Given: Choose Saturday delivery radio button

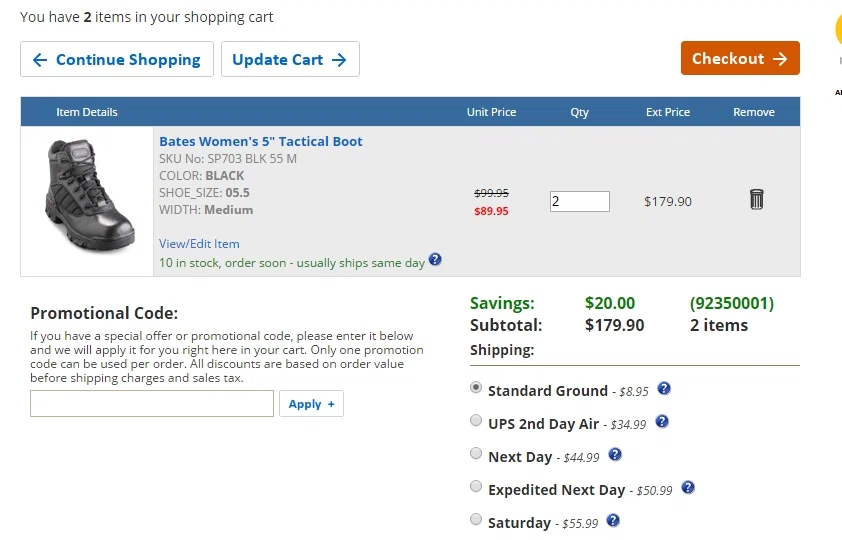Looking at the screenshot, I should pyautogui.click(x=476, y=520).
